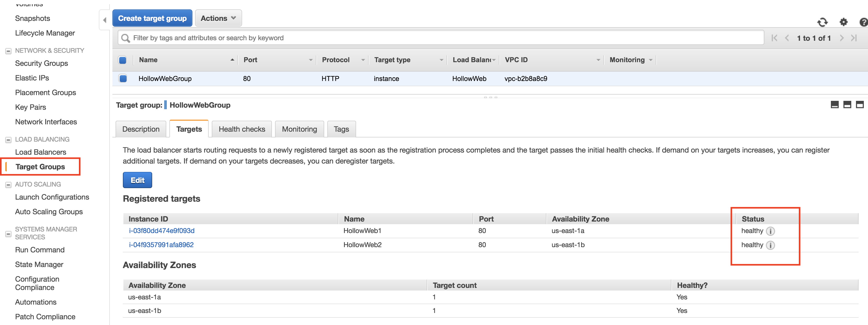Click the info icon beside HollowWeb1 healthy status
The image size is (868, 325).
[770, 231]
